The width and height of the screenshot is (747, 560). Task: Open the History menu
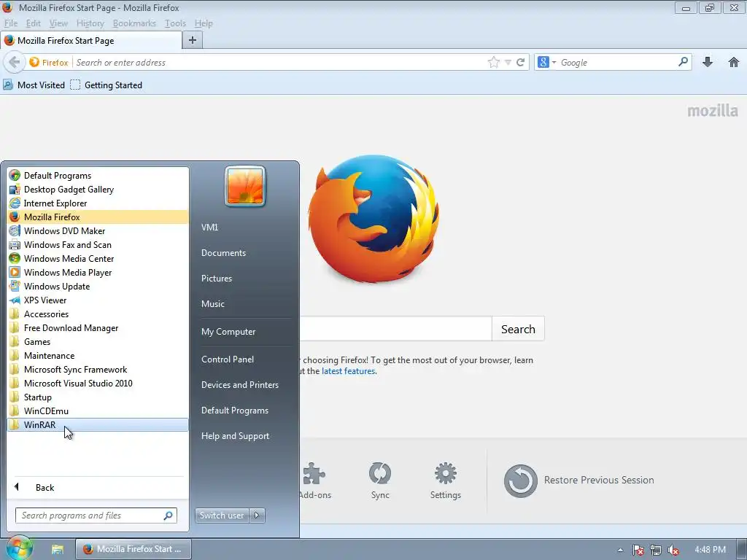coord(90,23)
